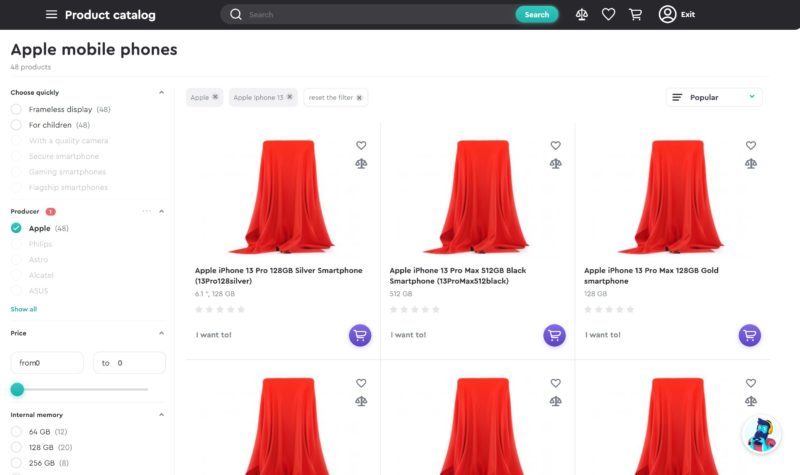
Task: Click the price to input field
Action: (x=129, y=363)
